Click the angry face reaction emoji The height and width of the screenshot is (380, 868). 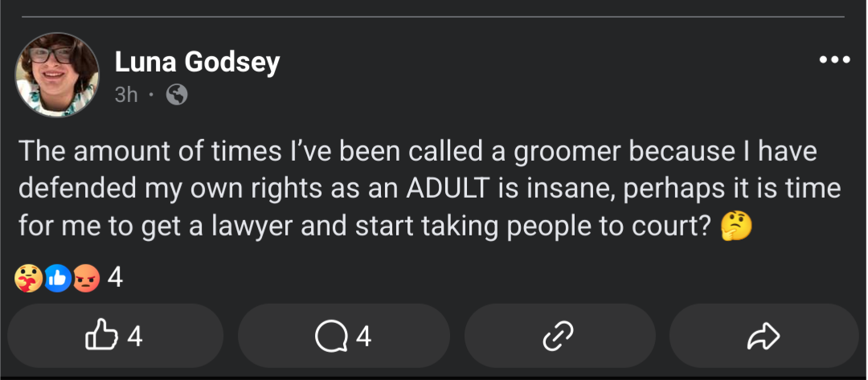[x=86, y=278]
